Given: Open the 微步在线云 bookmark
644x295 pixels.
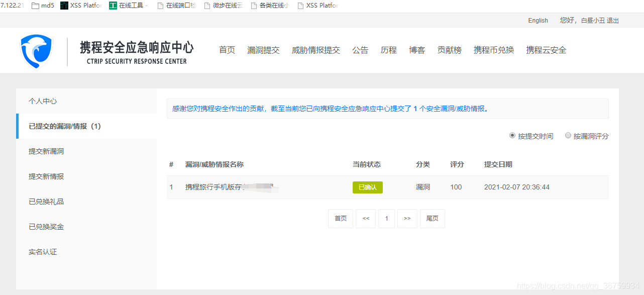Looking at the screenshot, I should [x=223, y=6].
